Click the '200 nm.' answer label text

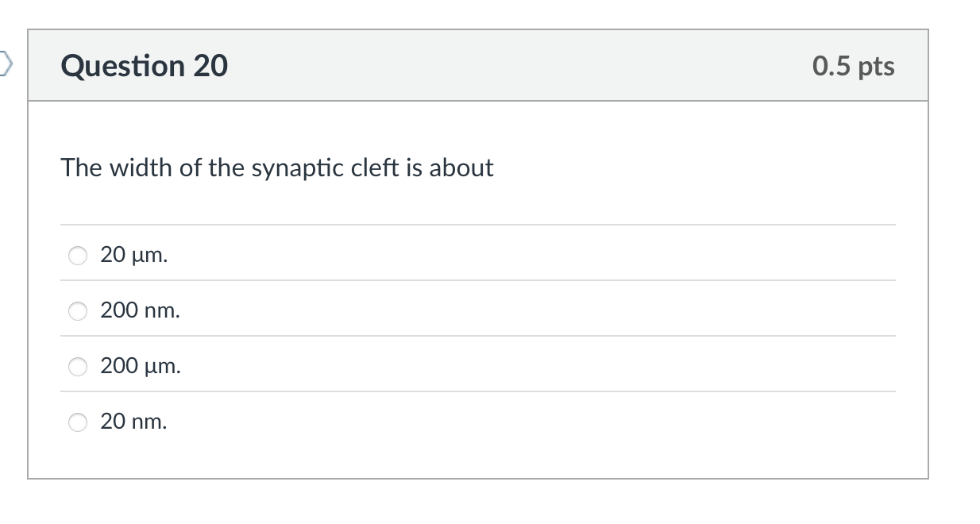140,310
